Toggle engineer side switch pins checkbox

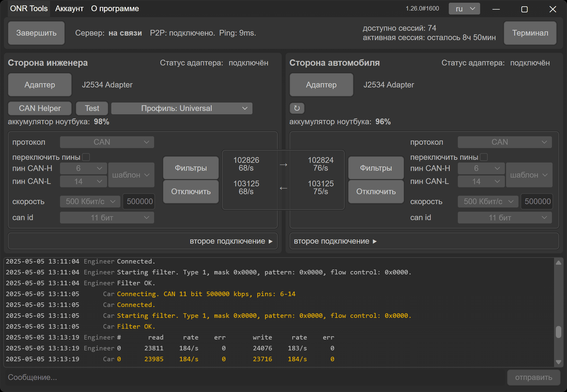coord(86,157)
